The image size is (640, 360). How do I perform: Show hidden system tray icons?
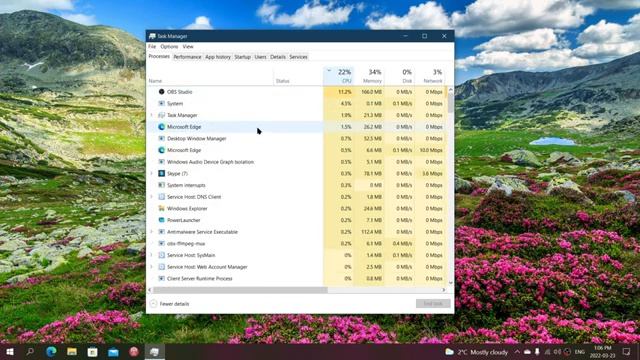coord(517,351)
